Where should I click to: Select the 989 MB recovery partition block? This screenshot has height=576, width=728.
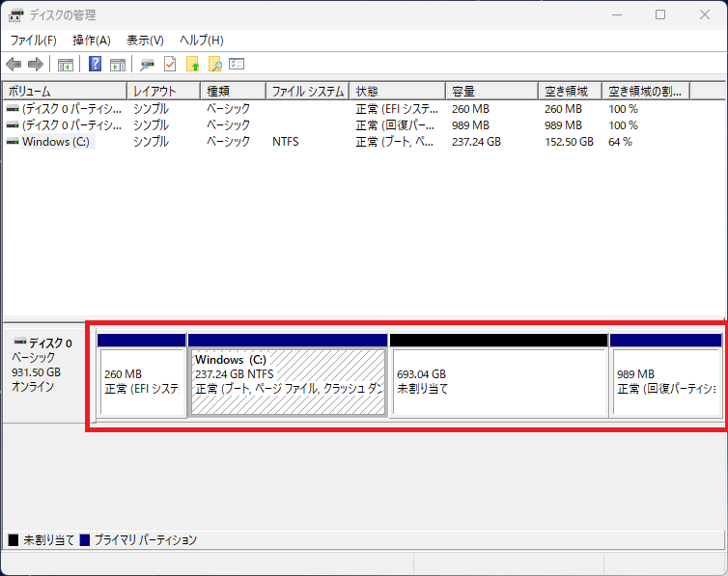665,381
